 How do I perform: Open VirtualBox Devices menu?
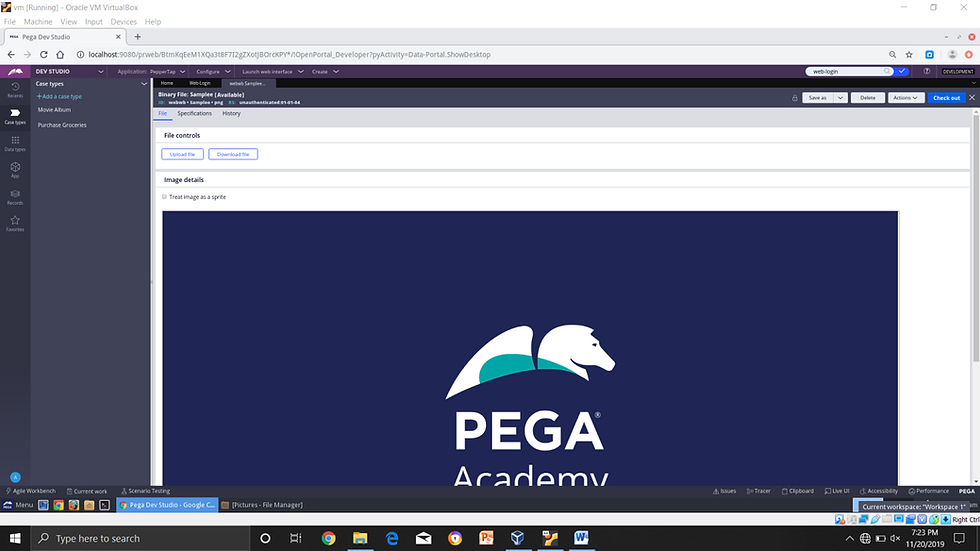(123, 21)
